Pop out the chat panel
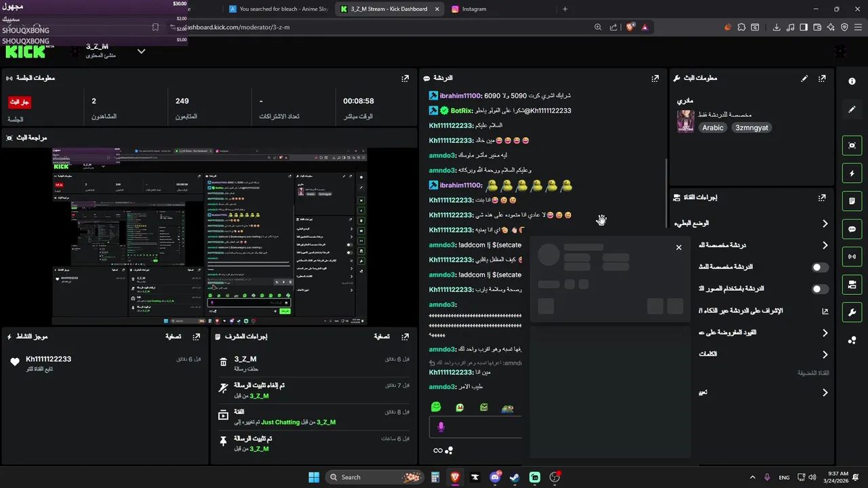 point(655,79)
